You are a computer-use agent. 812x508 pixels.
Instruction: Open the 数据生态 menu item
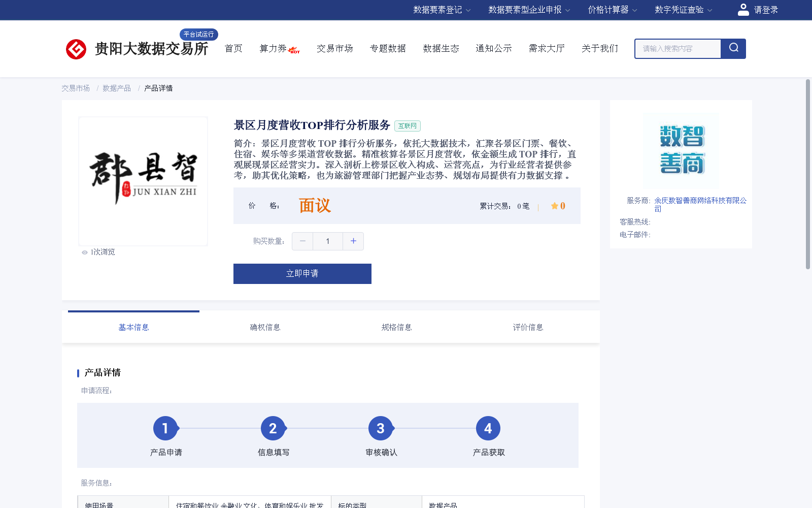[441, 48]
